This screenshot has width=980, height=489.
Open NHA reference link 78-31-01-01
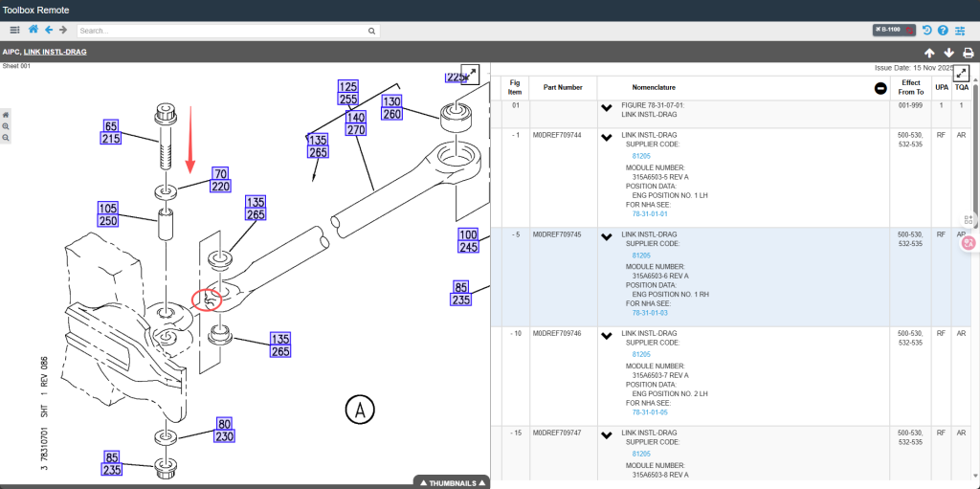(650, 213)
